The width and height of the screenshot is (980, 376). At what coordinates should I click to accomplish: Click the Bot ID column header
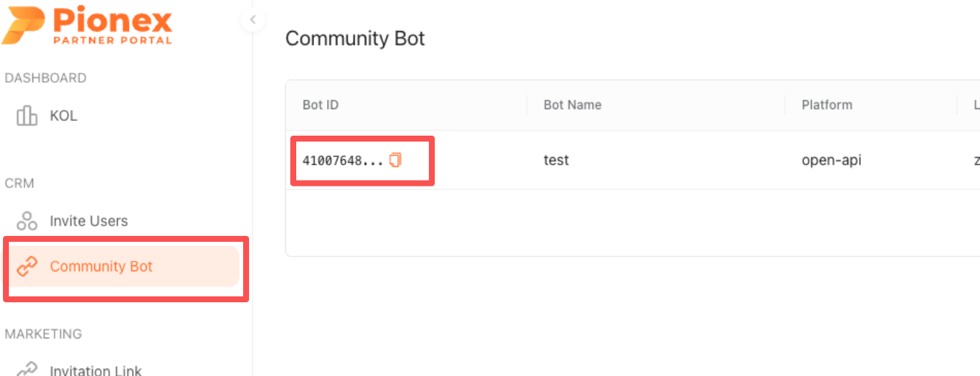(321, 105)
